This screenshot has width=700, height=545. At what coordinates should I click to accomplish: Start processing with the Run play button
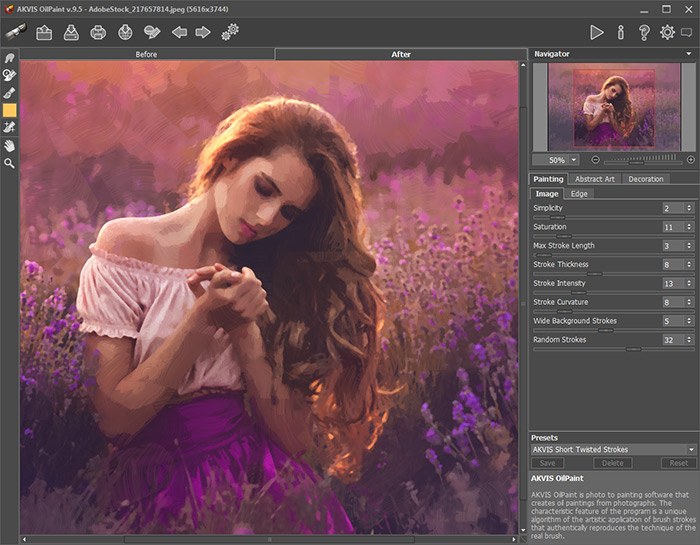pos(597,32)
